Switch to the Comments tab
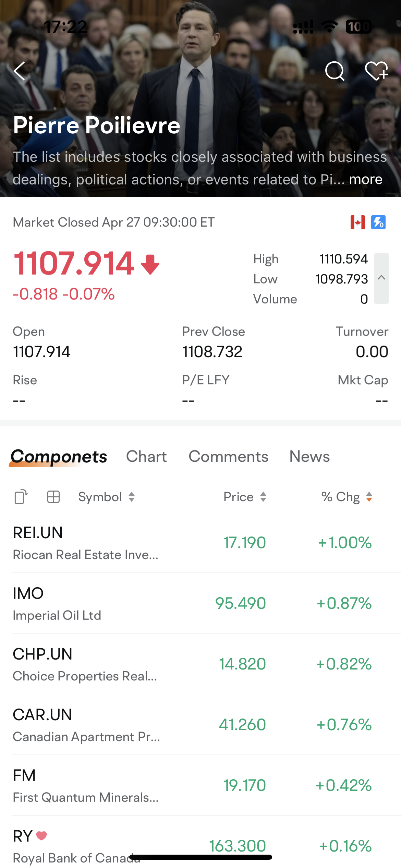 228,457
